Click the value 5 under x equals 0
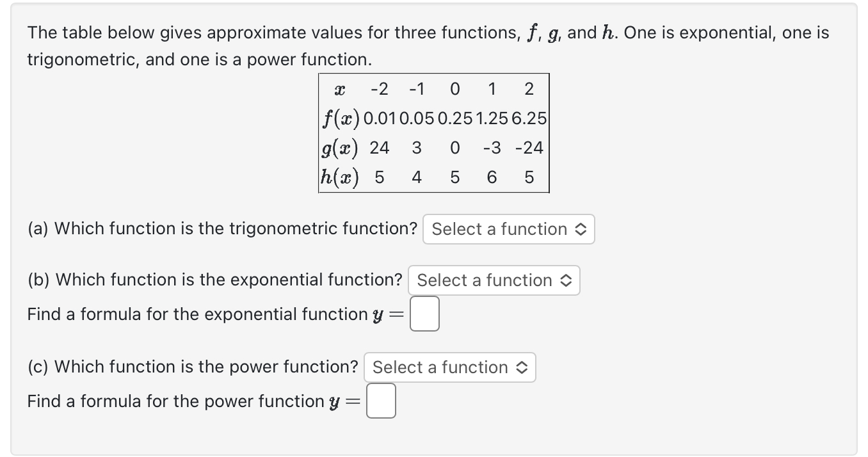Viewport: 868px width, 457px height. [x=454, y=177]
